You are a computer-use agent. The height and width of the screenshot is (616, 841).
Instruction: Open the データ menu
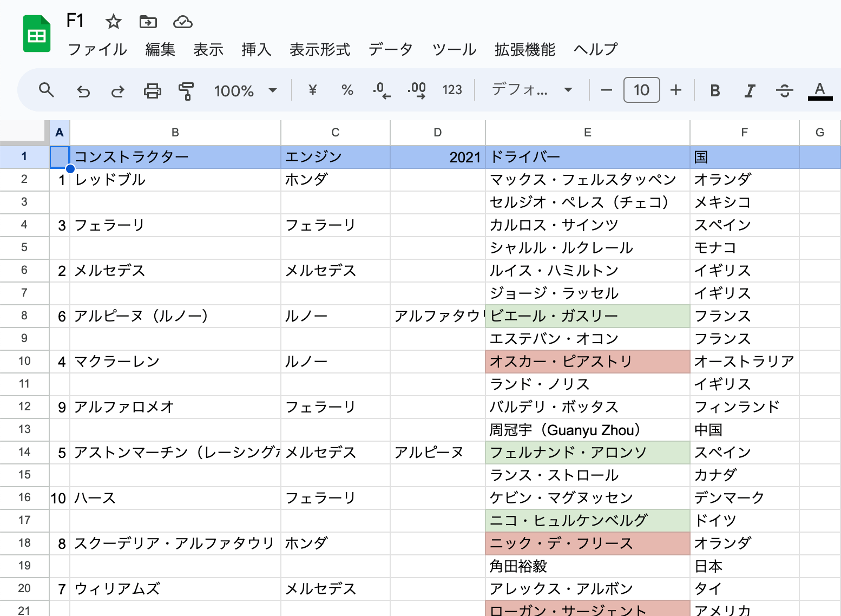pyautogui.click(x=391, y=49)
